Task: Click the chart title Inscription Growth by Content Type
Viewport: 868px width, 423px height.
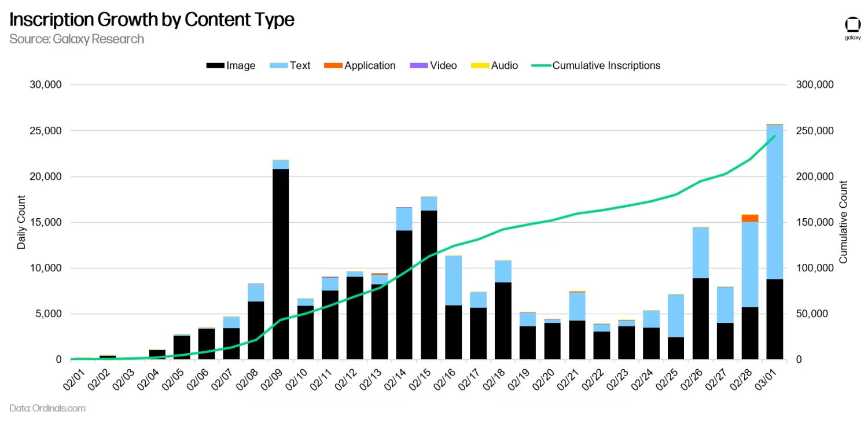Action: 152,20
